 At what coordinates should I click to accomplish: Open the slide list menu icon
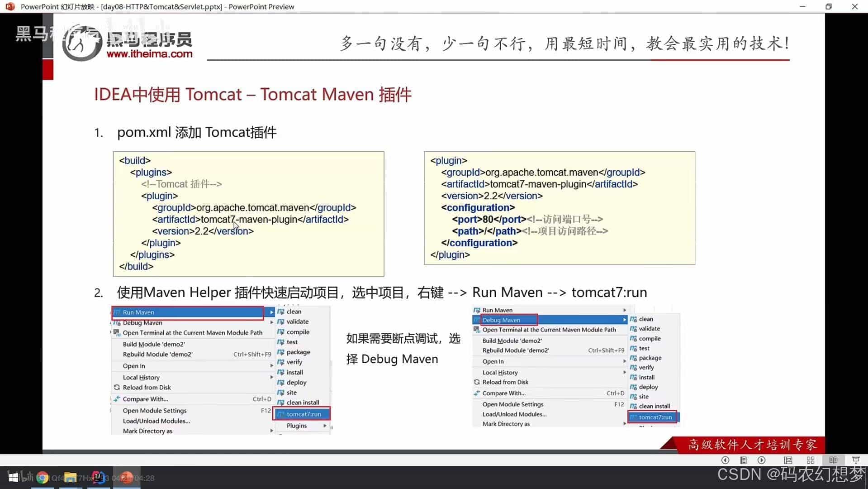pyautogui.click(x=743, y=460)
